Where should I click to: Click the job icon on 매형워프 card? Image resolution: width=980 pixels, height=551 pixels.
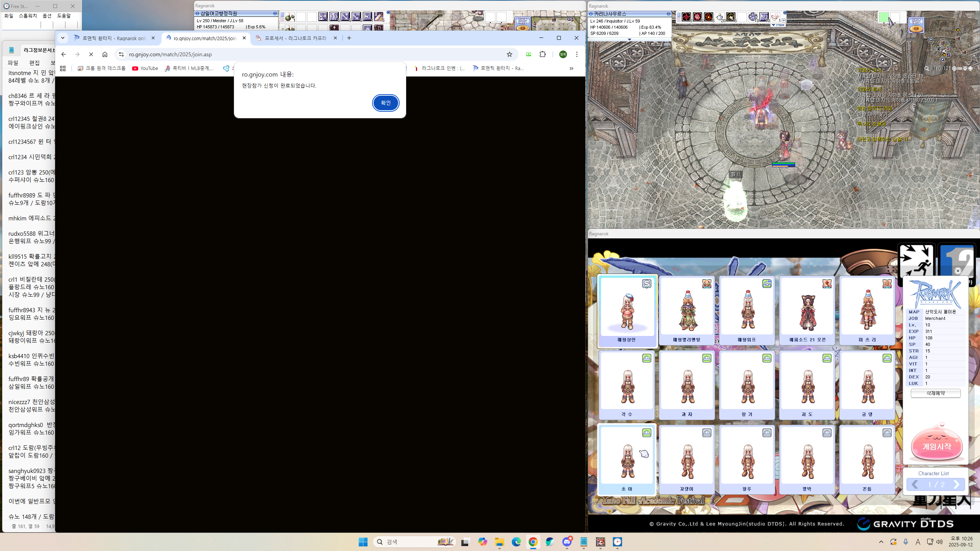[x=767, y=284]
